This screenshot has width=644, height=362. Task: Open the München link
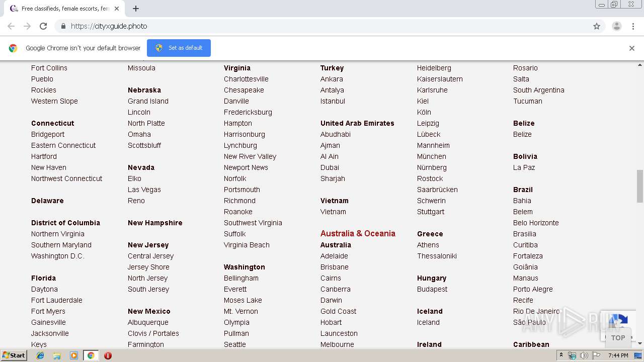pos(432,156)
